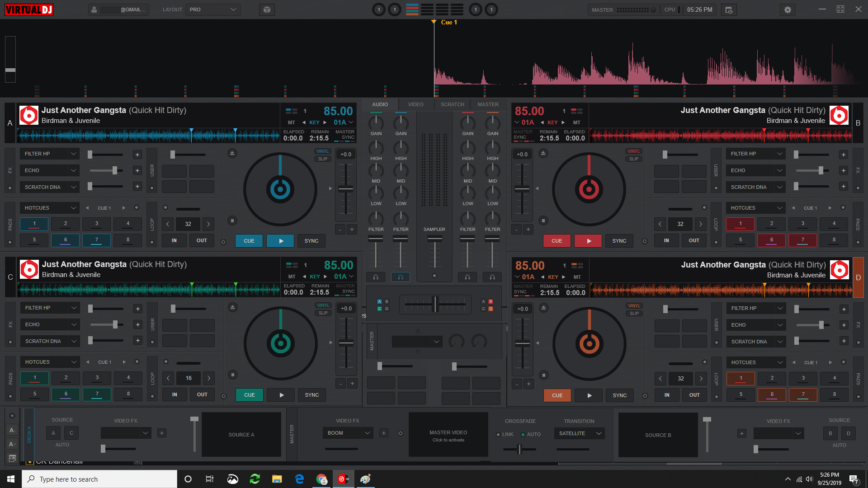Click Deck B's pitch minus button
The image size is (868, 488).
pyautogui.click(x=516, y=229)
